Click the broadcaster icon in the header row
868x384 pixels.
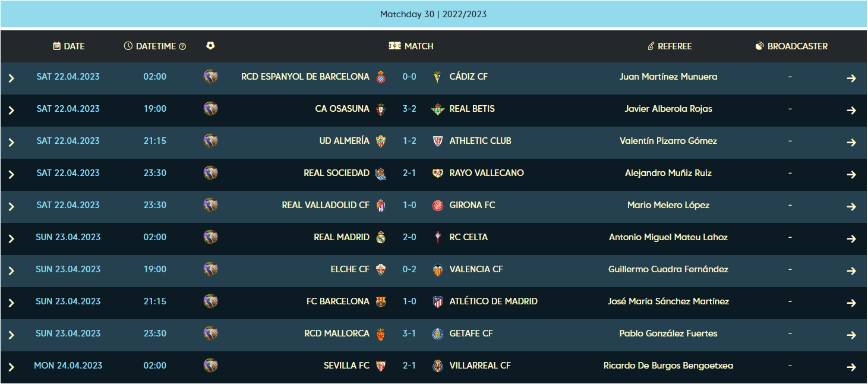click(x=760, y=46)
